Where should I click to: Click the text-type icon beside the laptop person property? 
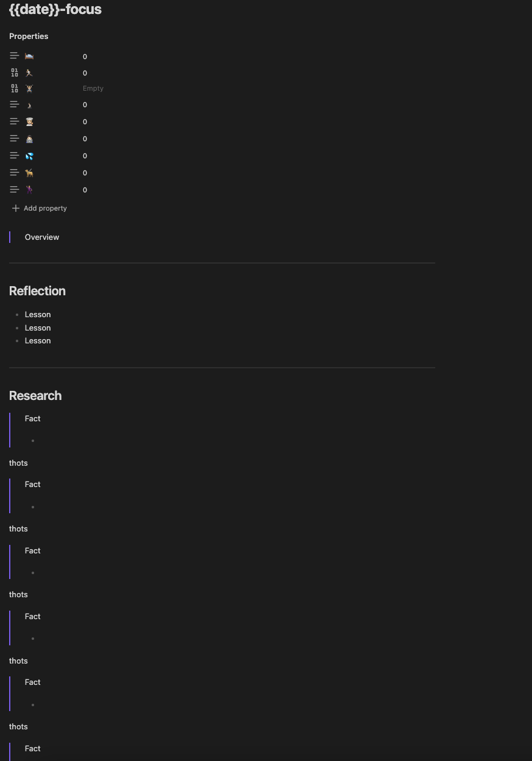click(15, 138)
